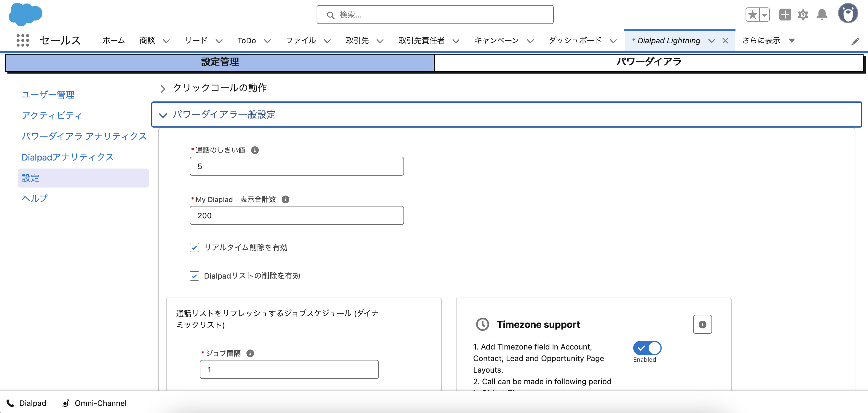Image resolution: width=868 pixels, height=413 pixels.
Task: Click the Timezone support info button
Action: [x=702, y=324]
